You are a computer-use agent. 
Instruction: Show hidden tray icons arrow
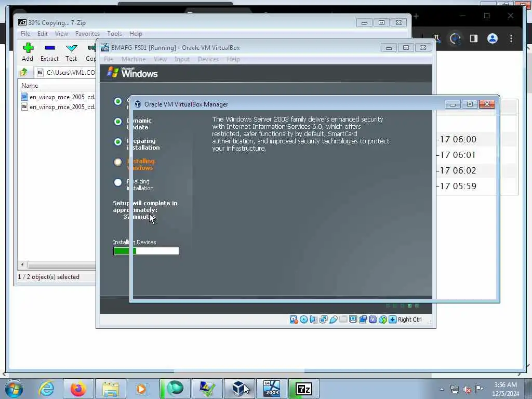click(442, 390)
